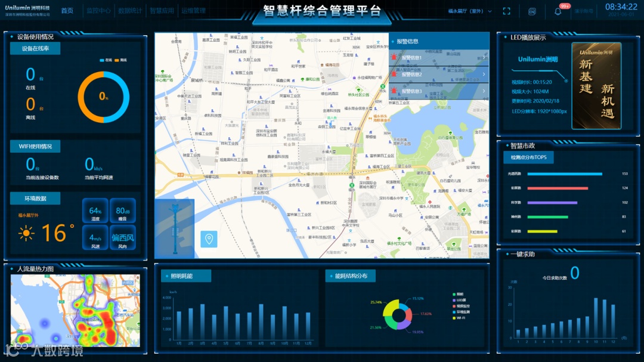Select the 偏西风 wind direction tile

tap(123, 237)
